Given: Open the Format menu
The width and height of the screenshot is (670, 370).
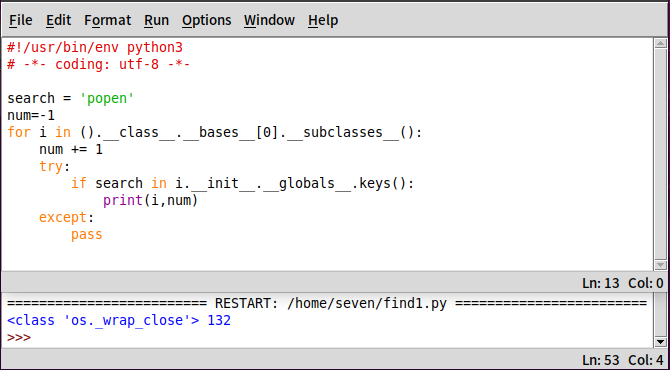Looking at the screenshot, I should pos(107,20).
